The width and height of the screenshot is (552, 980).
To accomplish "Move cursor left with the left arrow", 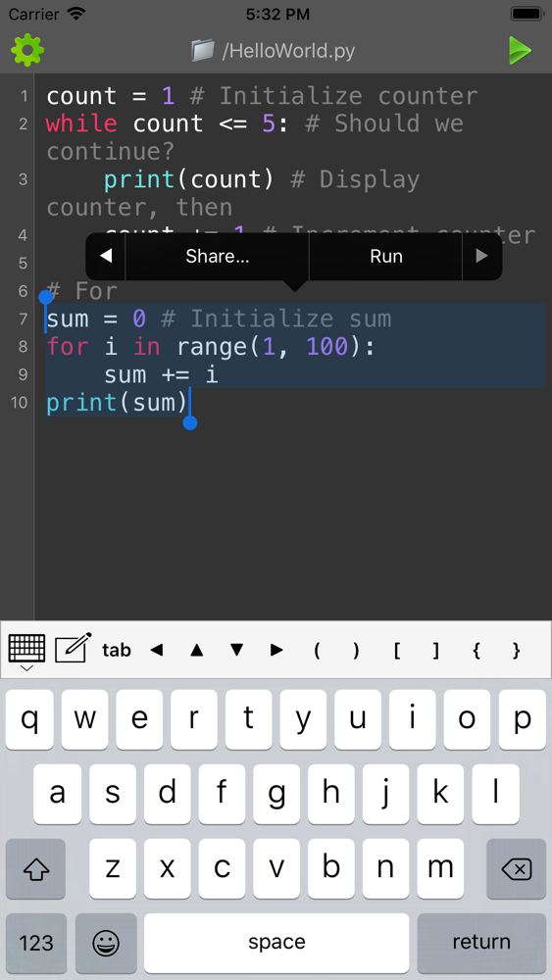I will point(157,650).
